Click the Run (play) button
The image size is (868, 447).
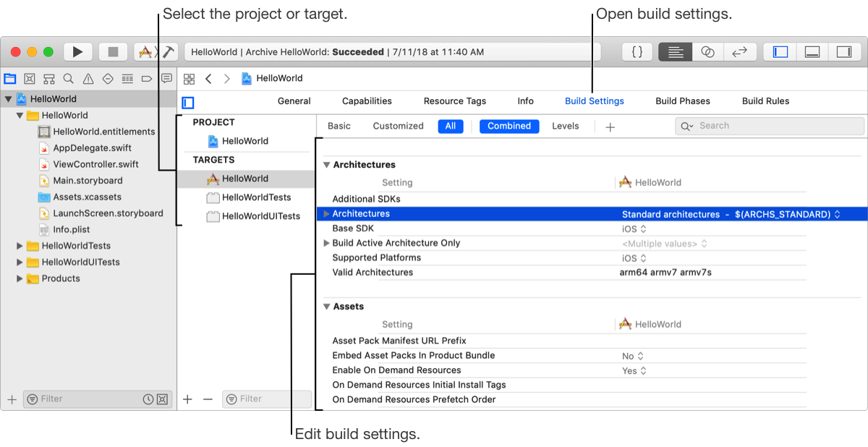78,52
